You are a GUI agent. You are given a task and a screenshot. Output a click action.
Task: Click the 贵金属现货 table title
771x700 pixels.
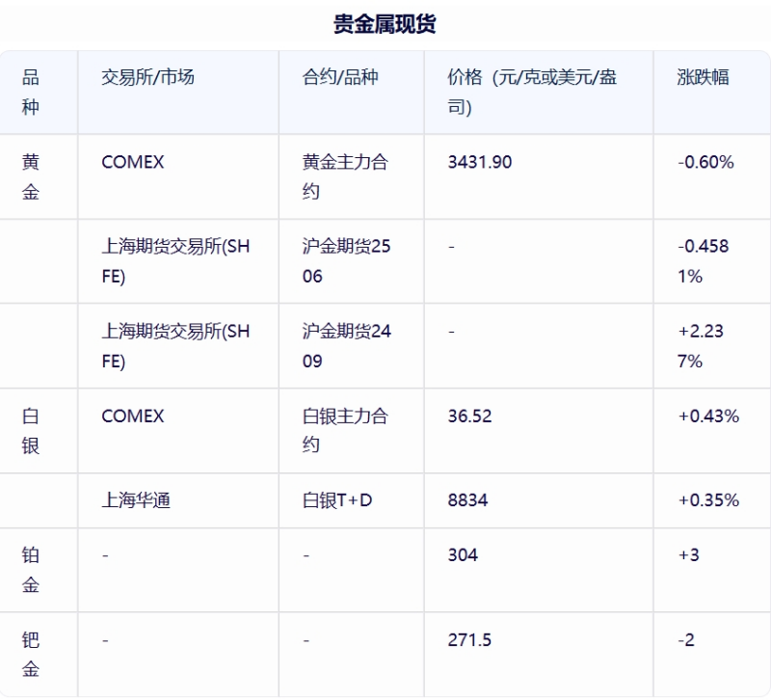(385, 23)
